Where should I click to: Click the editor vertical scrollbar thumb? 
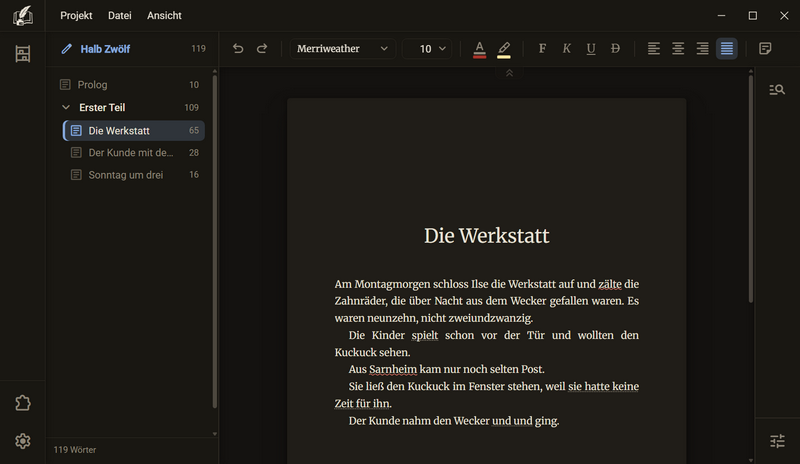pos(751,189)
